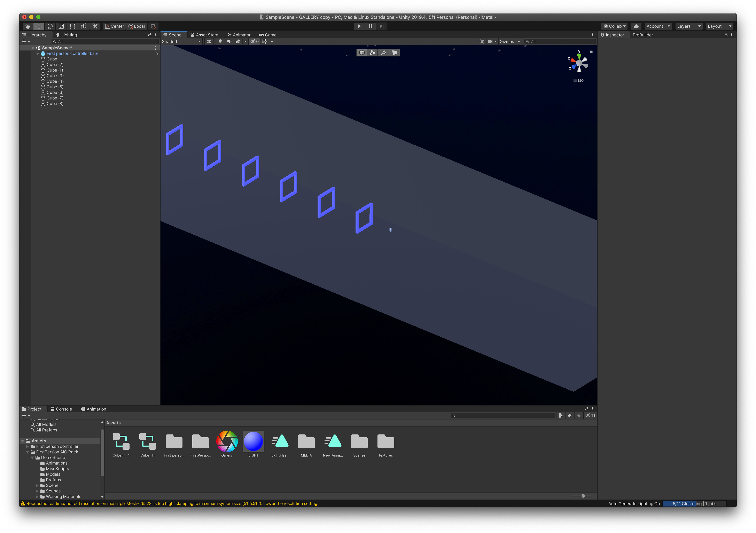This screenshot has width=756, height=533.
Task: Click the red X axis cone of scene gizmo
Action: click(x=573, y=60)
